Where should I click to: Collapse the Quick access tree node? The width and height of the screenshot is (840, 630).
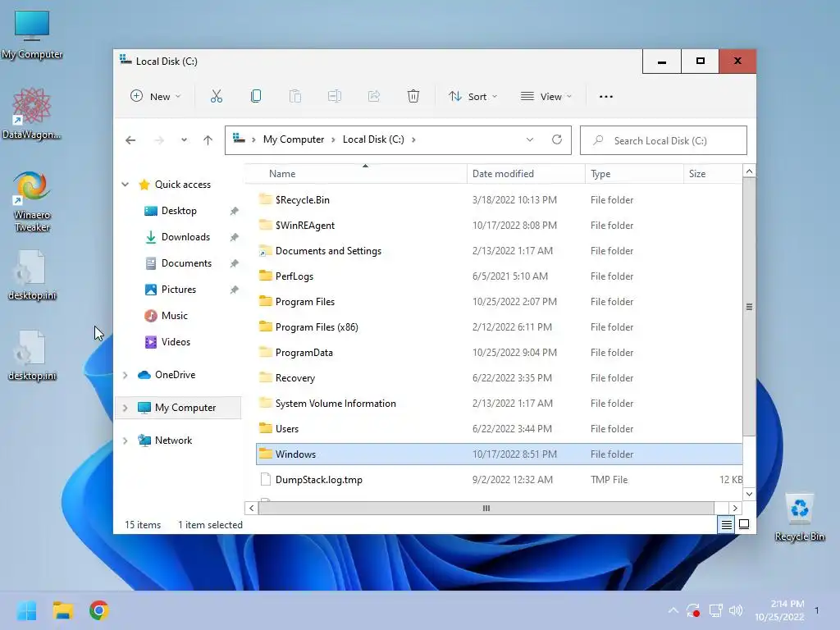126,185
